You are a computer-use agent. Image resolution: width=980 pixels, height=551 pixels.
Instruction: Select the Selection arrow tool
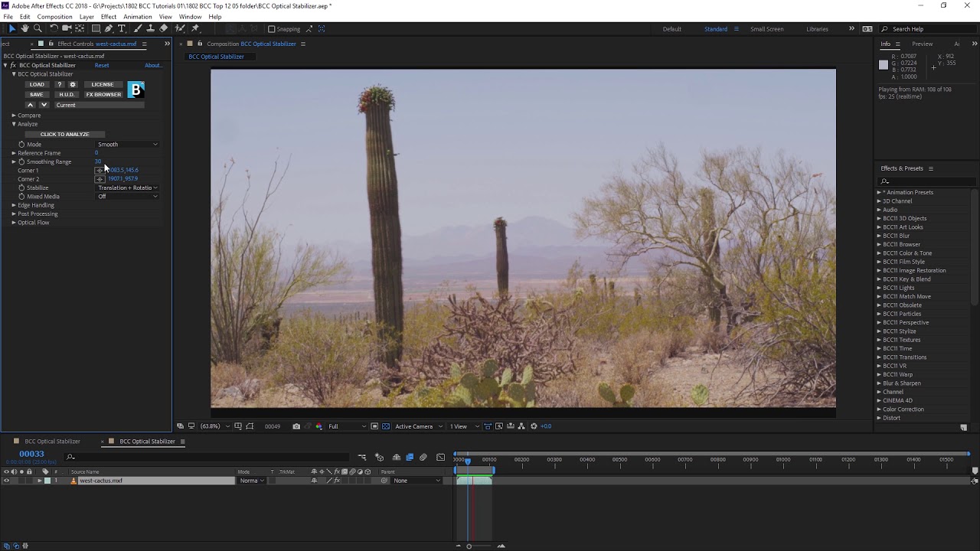(12, 29)
